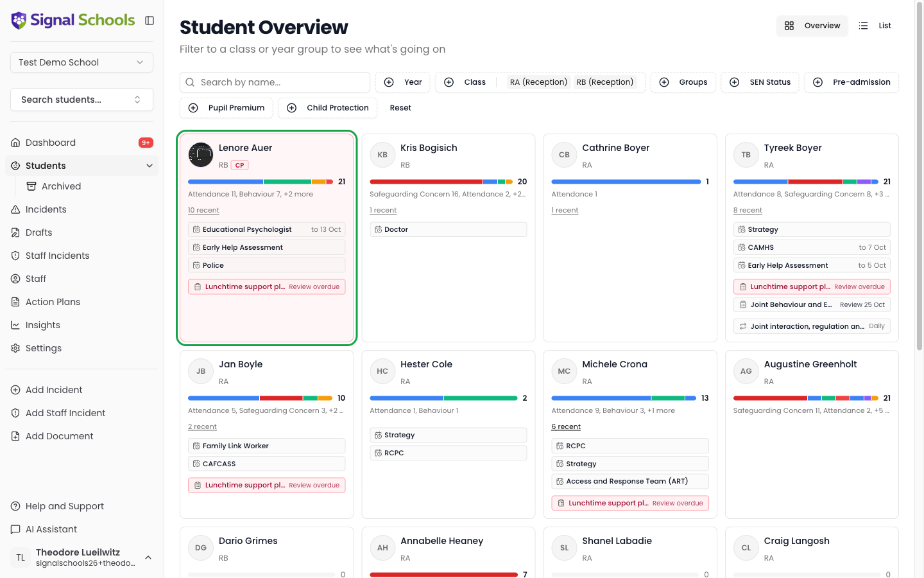
Task: Click the Add Incident plus icon
Action: coord(15,390)
